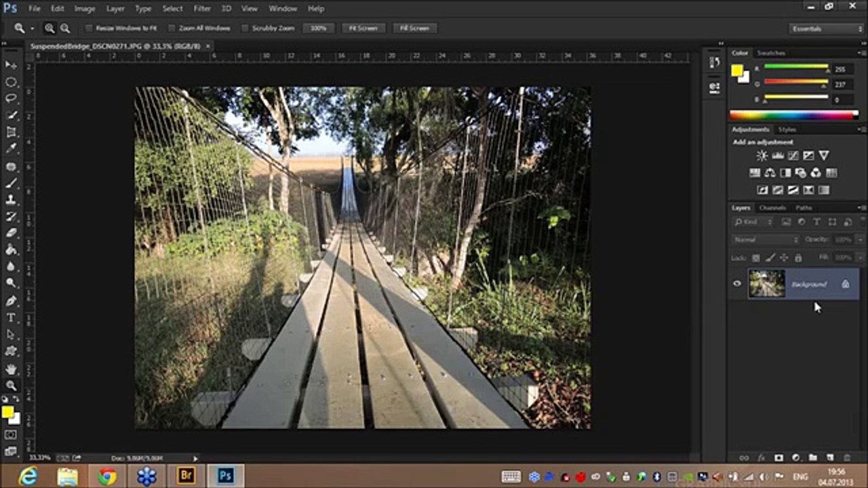The image size is (868, 488).
Task: Select the Quick Selection tool
Action: click(x=11, y=116)
